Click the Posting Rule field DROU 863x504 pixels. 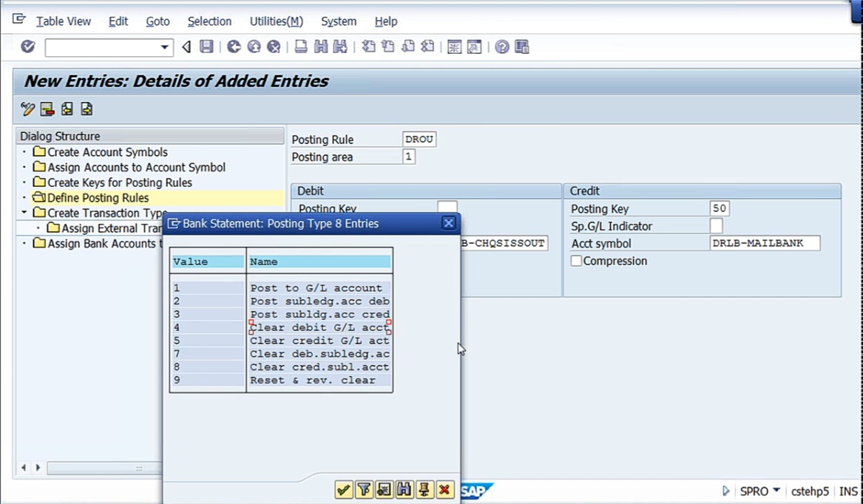pyautogui.click(x=419, y=139)
